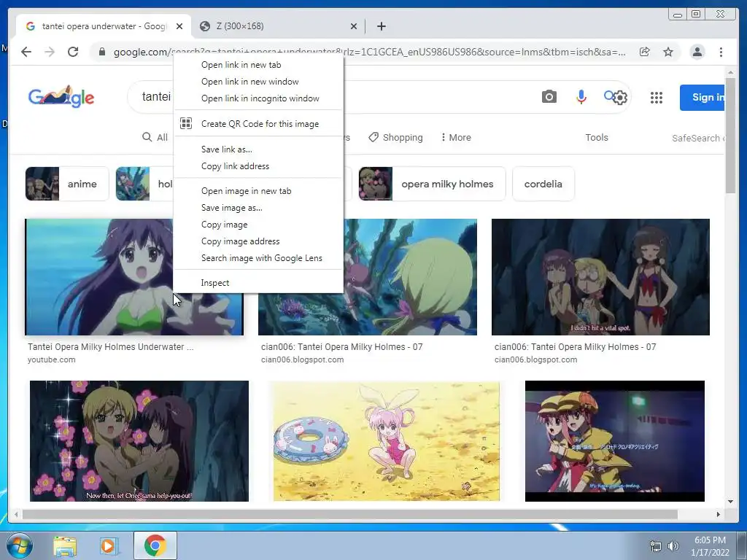The width and height of the screenshot is (747, 560).
Task: Reload the current page
Action: [73, 52]
